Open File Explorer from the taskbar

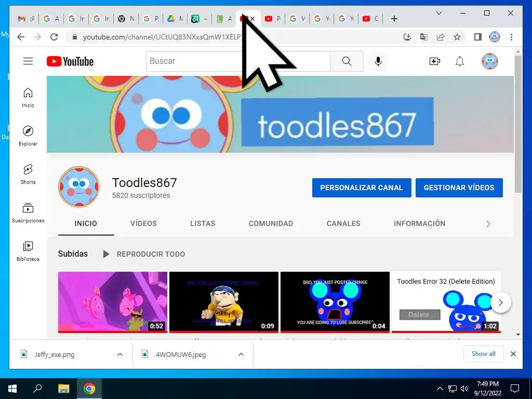click(x=63, y=389)
